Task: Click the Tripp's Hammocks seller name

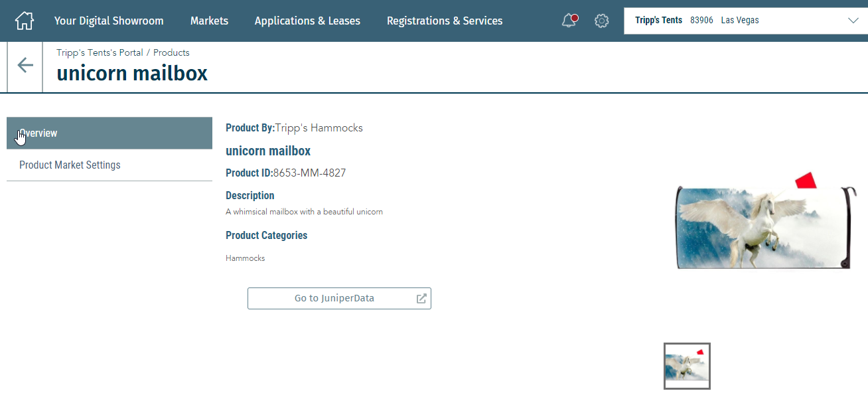Action: [319, 128]
